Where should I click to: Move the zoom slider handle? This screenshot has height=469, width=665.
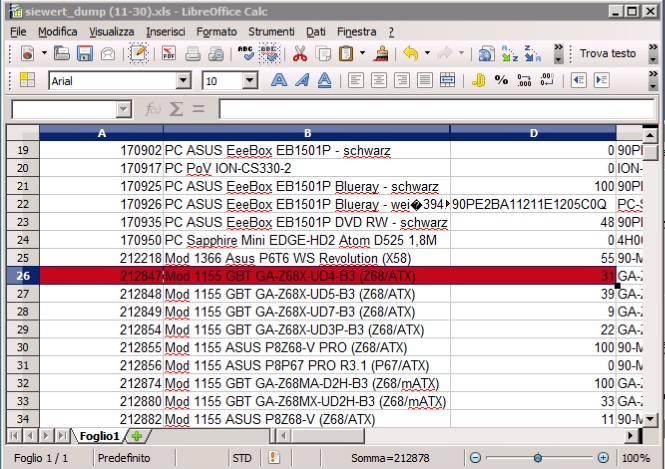538,458
